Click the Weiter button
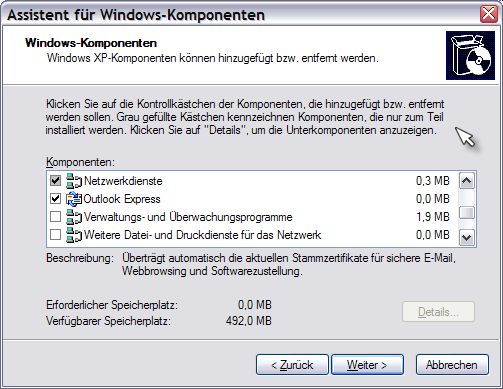Image resolution: width=503 pixels, height=389 pixels. pyautogui.click(x=367, y=365)
